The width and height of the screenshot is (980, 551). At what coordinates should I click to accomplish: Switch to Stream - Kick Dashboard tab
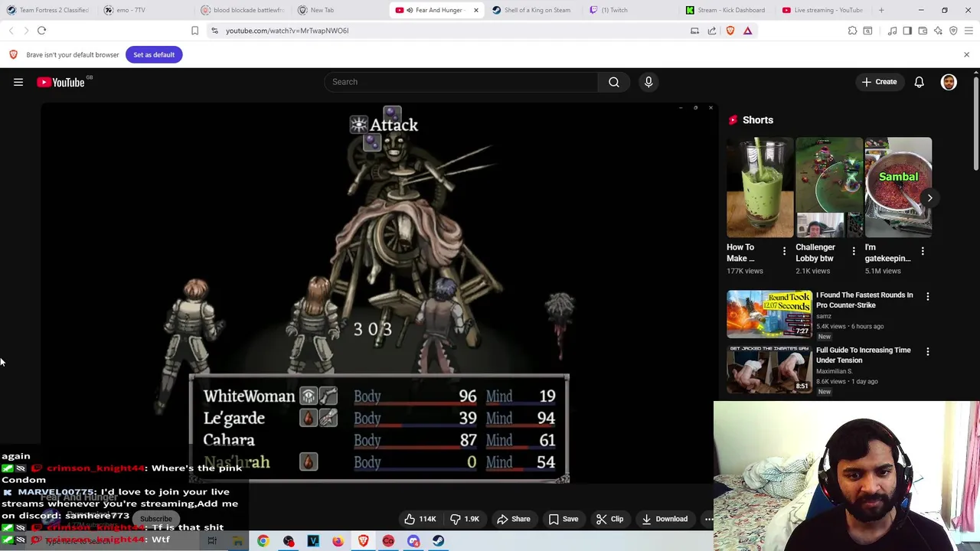click(x=725, y=10)
